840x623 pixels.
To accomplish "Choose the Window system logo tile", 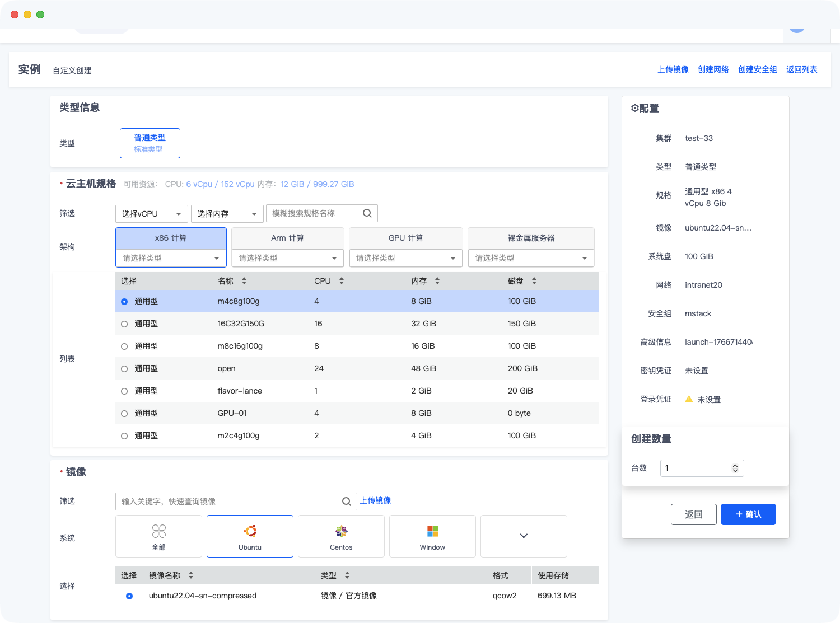I will [x=432, y=536].
